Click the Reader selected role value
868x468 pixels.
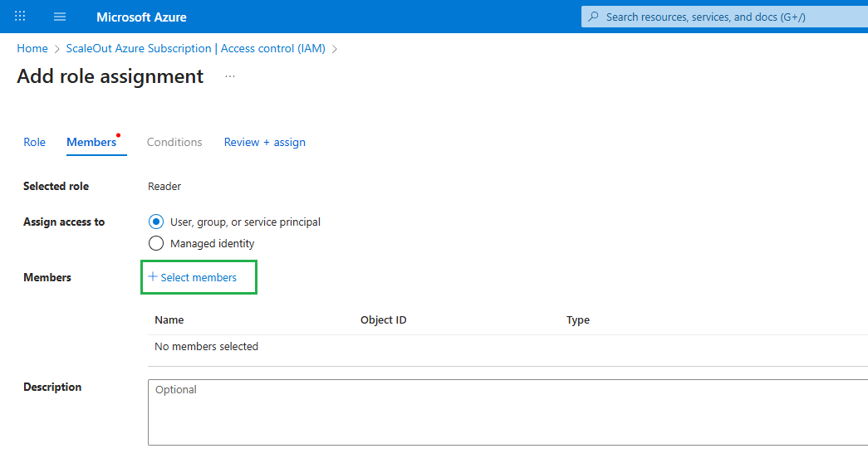164,187
